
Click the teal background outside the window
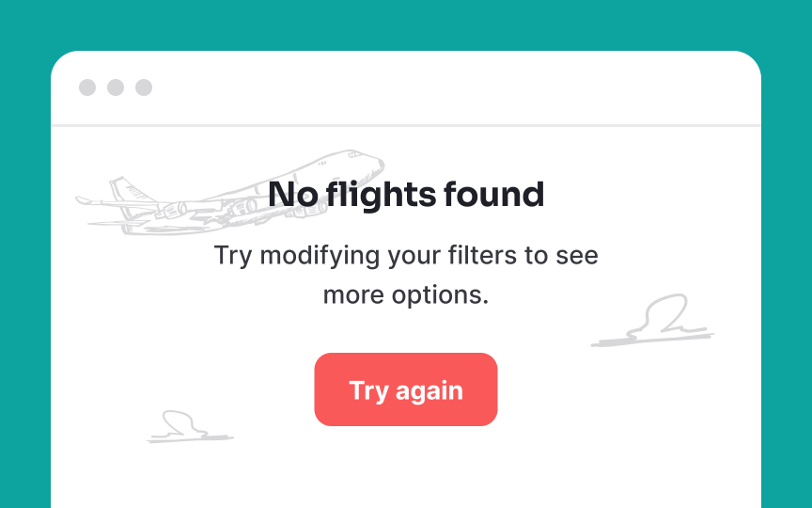[x=406, y=24]
